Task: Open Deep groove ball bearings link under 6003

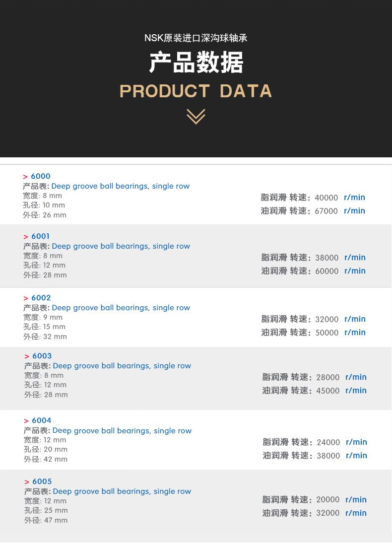Action: tap(122, 366)
